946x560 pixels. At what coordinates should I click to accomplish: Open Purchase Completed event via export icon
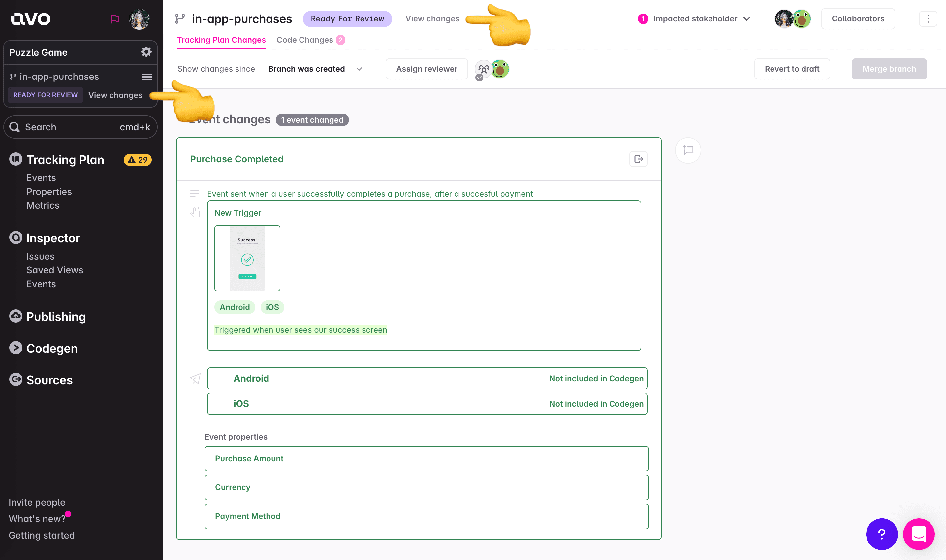638,159
